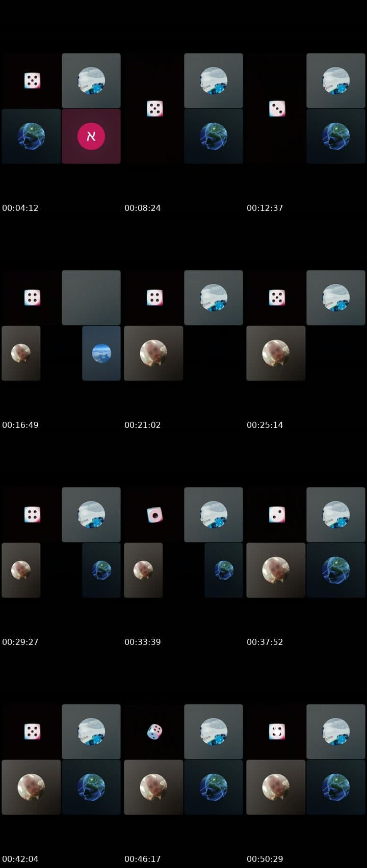Open the face avatar in the 00:37:52 frame
Screen dimensions: 367x868
tap(276, 570)
